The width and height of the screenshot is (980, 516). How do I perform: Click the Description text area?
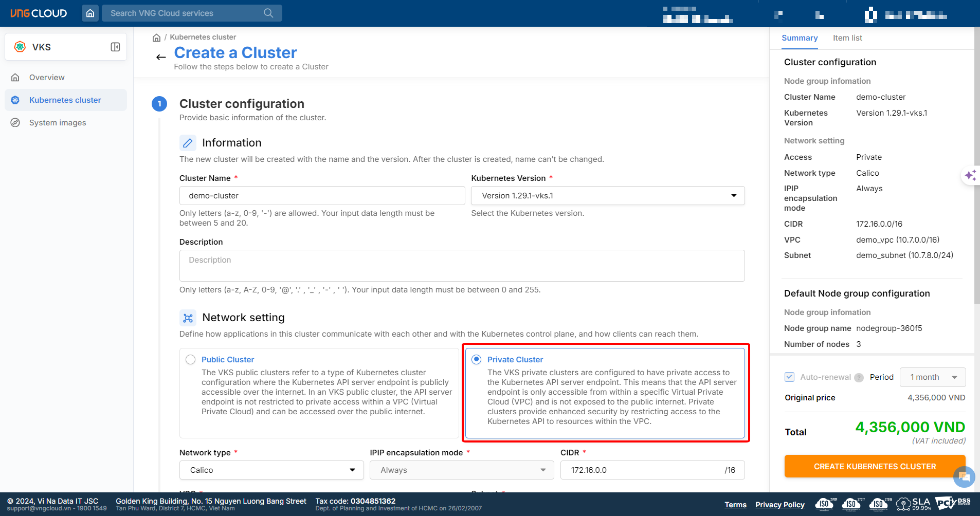tap(461, 266)
